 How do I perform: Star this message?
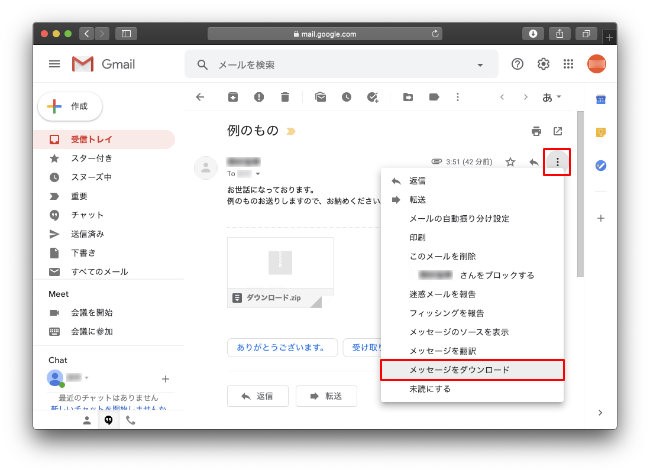510,161
